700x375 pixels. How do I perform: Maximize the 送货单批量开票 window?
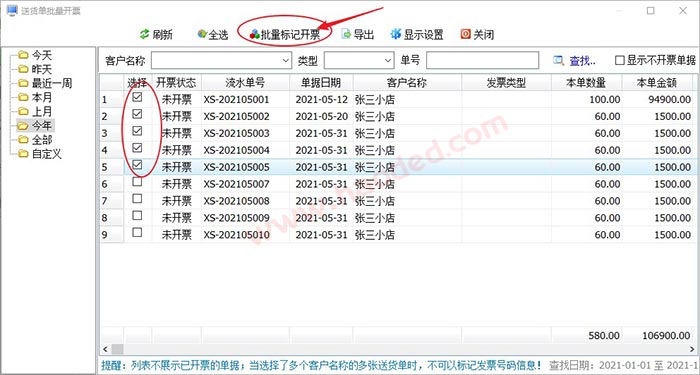coord(650,10)
